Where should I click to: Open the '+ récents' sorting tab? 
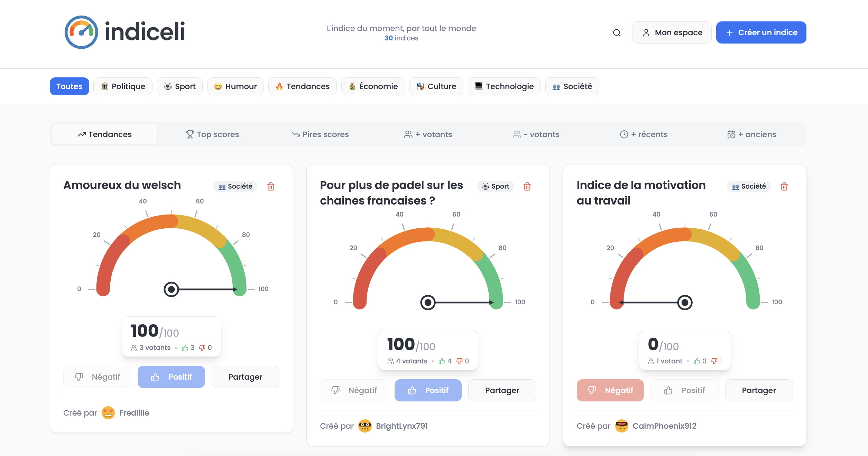click(x=644, y=134)
